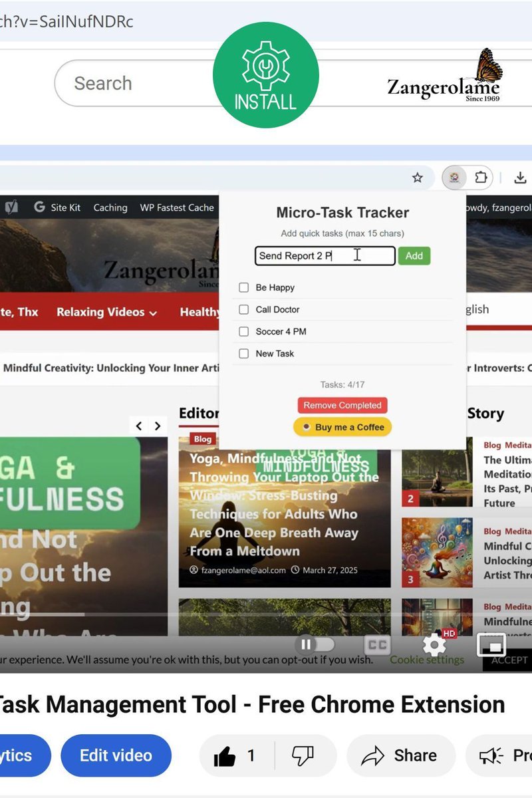Open the extensions puzzle-piece menu
This screenshot has width=532, height=798.
[x=480, y=178]
